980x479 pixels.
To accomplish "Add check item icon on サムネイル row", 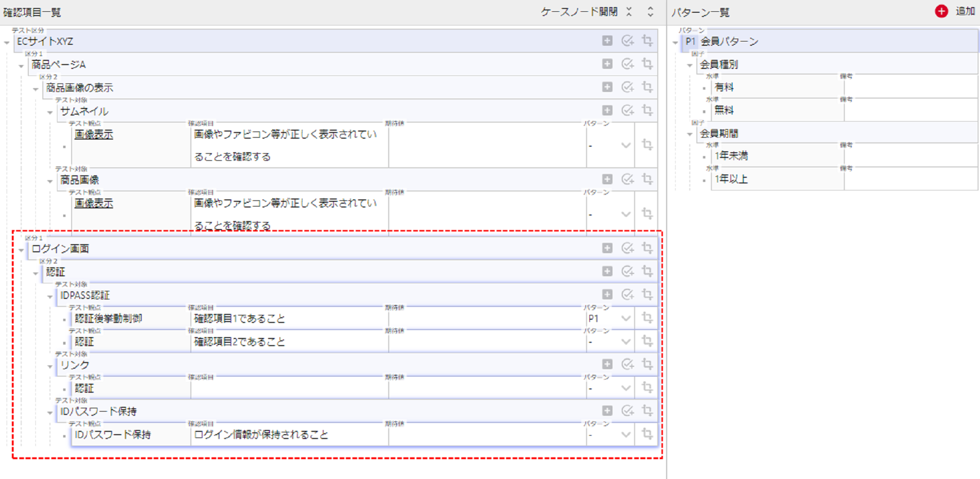I will tap(627, 110).
